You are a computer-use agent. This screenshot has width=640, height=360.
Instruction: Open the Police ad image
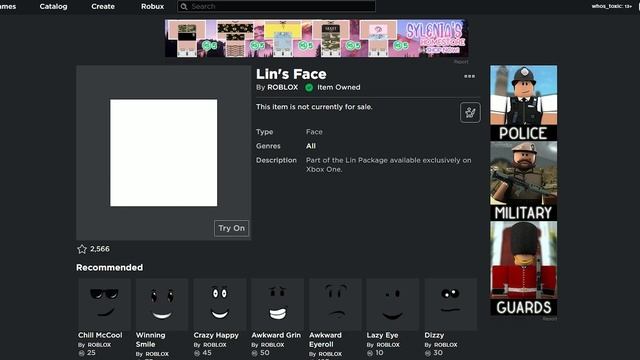[x=523, y=103]
